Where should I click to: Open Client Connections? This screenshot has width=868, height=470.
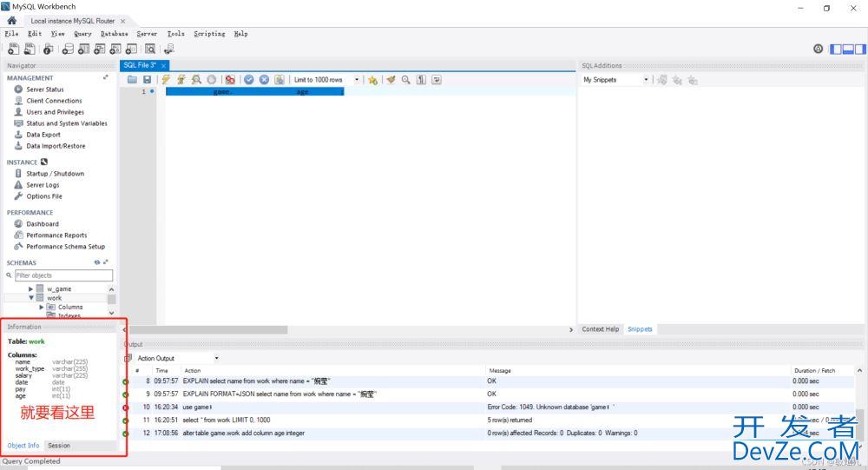pos(54,101)
